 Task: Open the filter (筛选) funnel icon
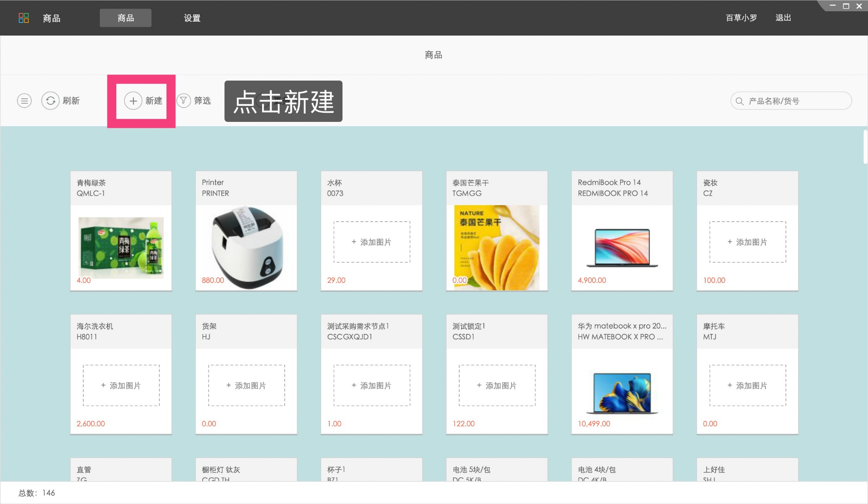(x=184, y=100)
